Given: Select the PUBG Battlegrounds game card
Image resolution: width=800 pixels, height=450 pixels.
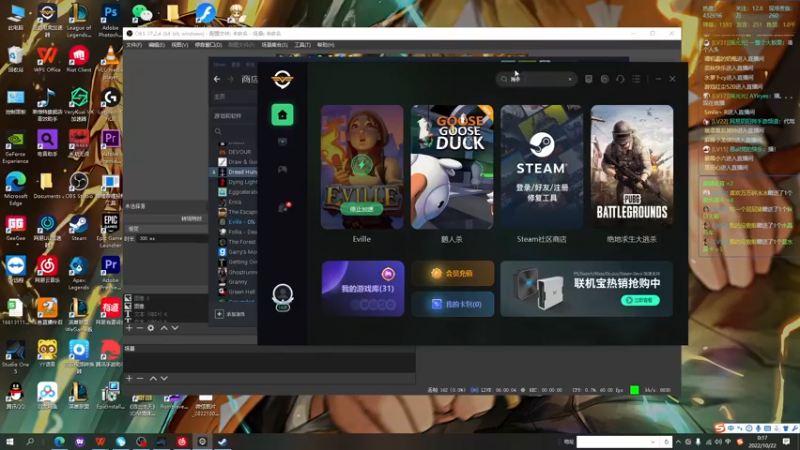Looking at the screenshot, I should pyautogui.click(x=632, y=167).
